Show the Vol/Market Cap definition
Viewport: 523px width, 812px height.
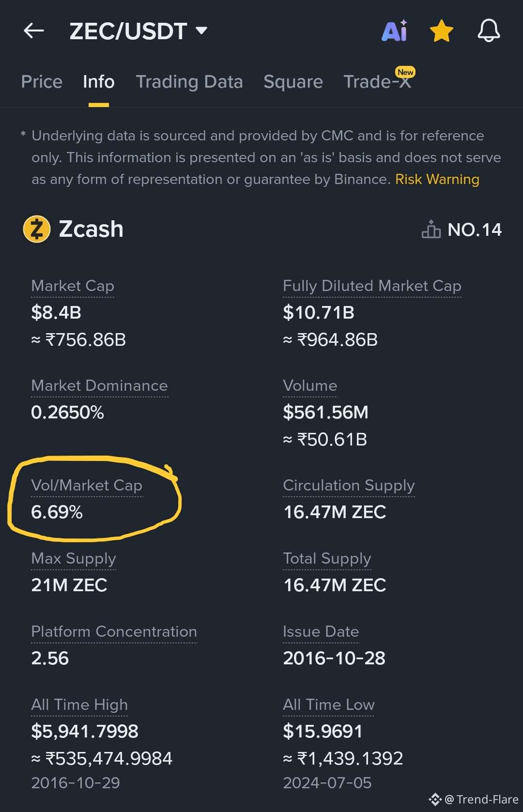coord(87,486)
